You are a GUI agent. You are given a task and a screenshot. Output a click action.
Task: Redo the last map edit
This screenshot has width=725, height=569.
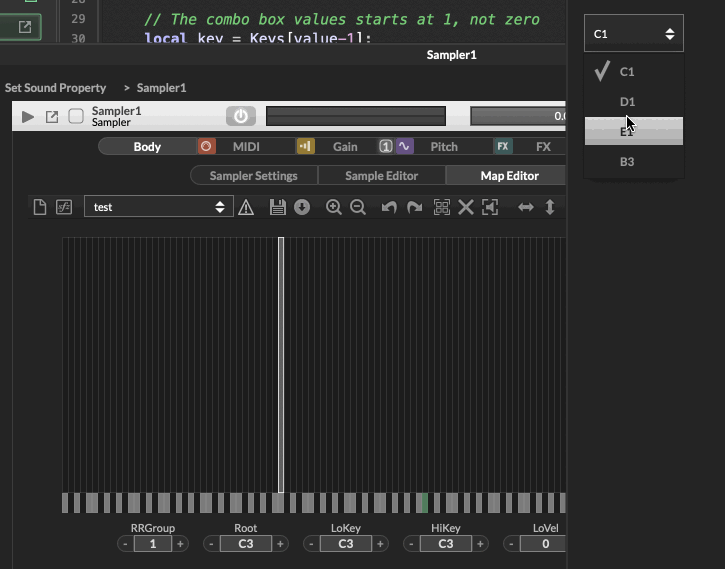pos(414,207)
